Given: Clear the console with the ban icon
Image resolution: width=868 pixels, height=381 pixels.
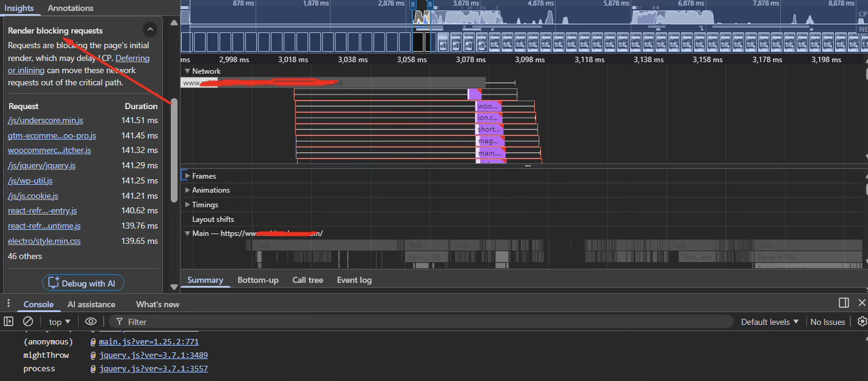Looking at the screenshot, I should tap(28, 321).
